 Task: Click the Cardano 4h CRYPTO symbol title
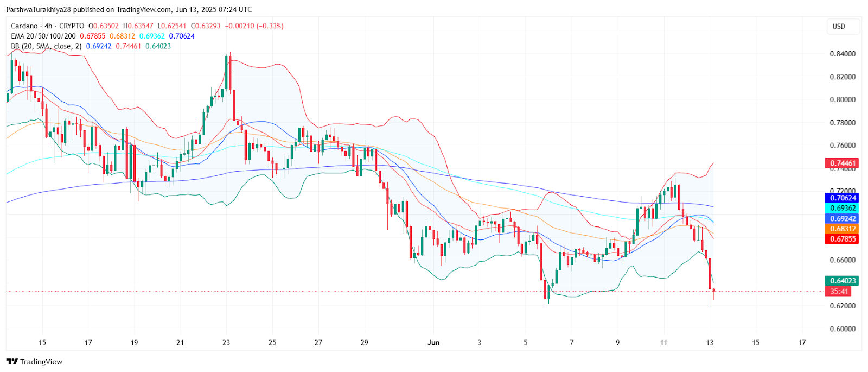click(47, 26)
